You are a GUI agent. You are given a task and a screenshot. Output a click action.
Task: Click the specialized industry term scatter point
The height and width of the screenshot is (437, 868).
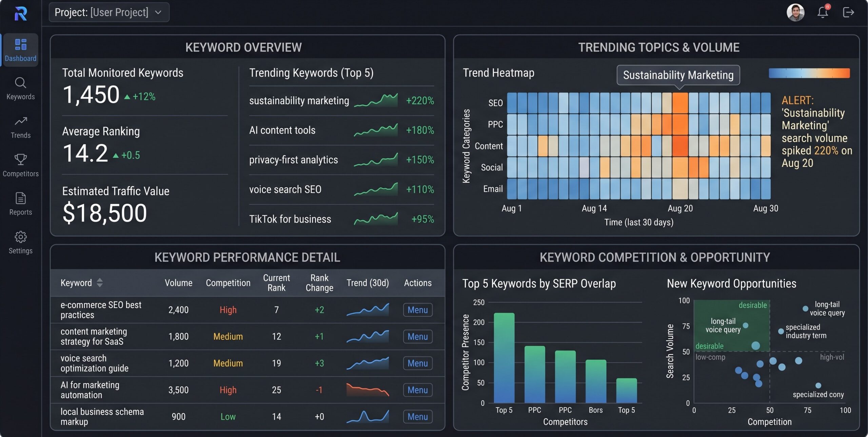pyautogui.click(x=781, y=331)
